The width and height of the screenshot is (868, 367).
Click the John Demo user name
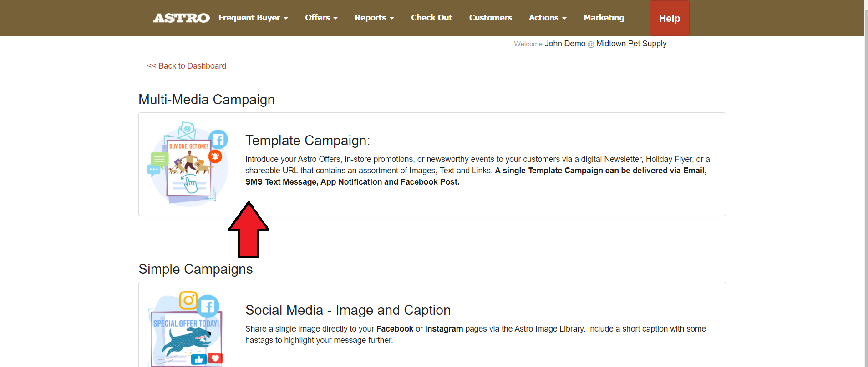click(x=565, y=44)
